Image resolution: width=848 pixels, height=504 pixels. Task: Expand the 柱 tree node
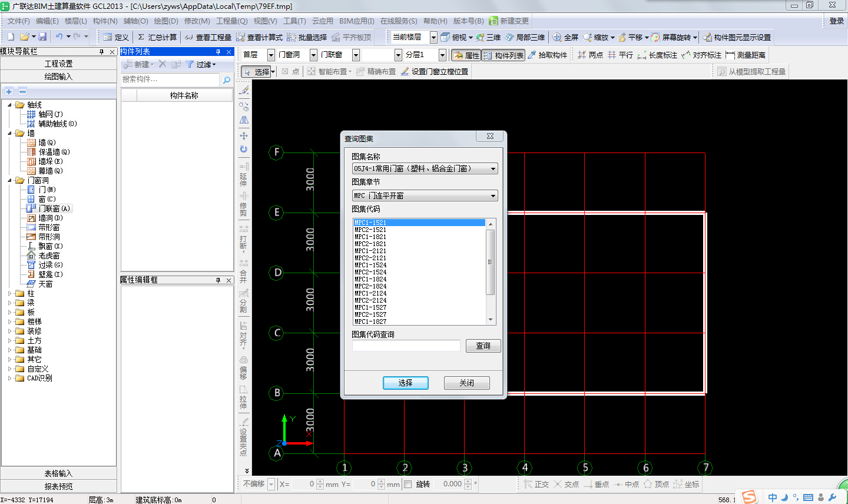tap(9, 293)
